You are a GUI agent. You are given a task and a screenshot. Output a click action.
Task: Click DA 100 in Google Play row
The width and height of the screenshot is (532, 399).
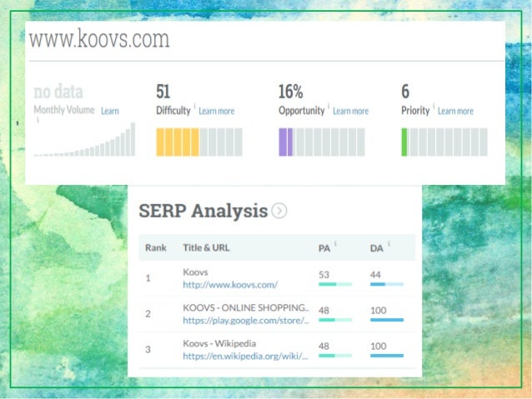379,310
